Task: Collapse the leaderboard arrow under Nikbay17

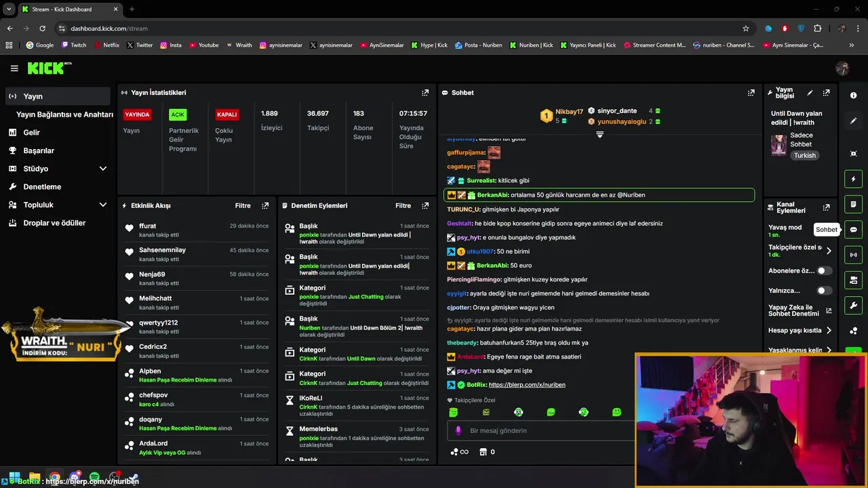Action: coord(599,134)
